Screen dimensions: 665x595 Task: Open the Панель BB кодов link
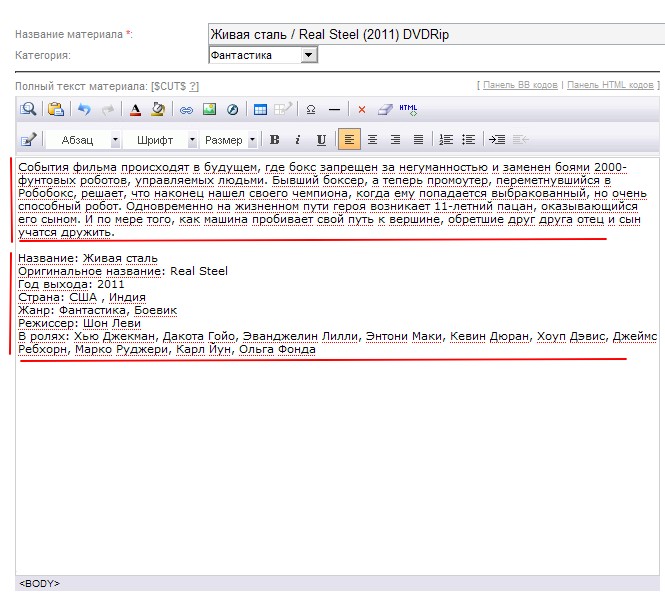coord(520,85)
